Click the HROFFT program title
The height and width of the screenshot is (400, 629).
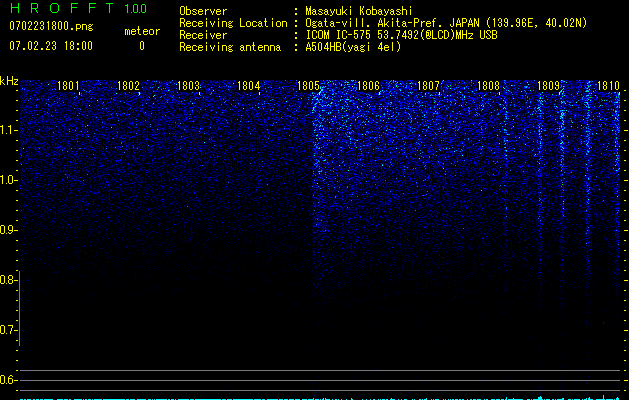[x=62, y=8]
